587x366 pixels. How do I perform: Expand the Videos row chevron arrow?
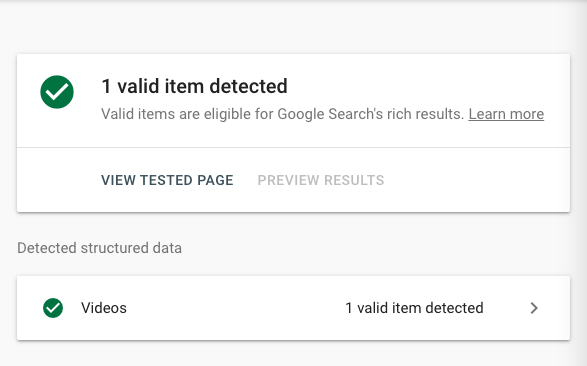click(534, 308)
